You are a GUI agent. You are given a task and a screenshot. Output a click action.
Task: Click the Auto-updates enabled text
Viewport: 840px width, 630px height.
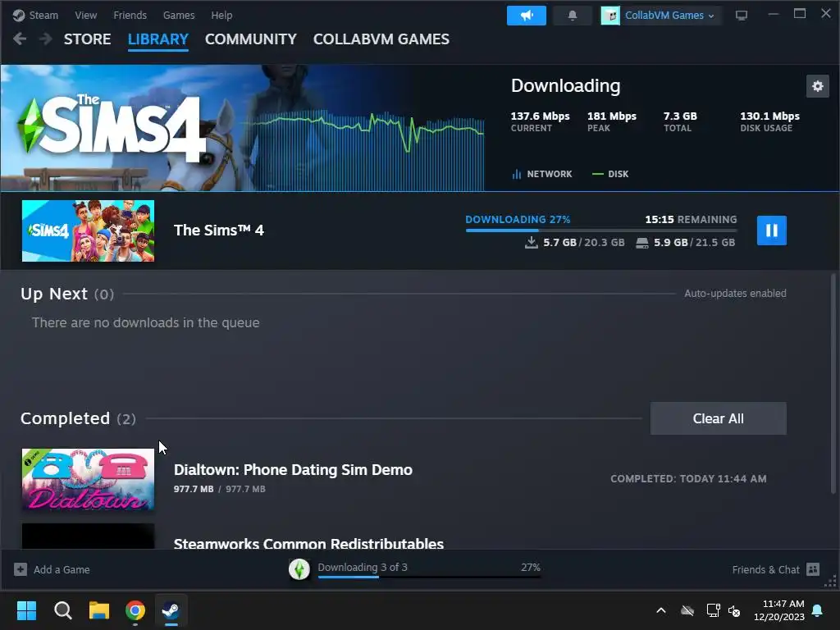click(x=735, y=294)
